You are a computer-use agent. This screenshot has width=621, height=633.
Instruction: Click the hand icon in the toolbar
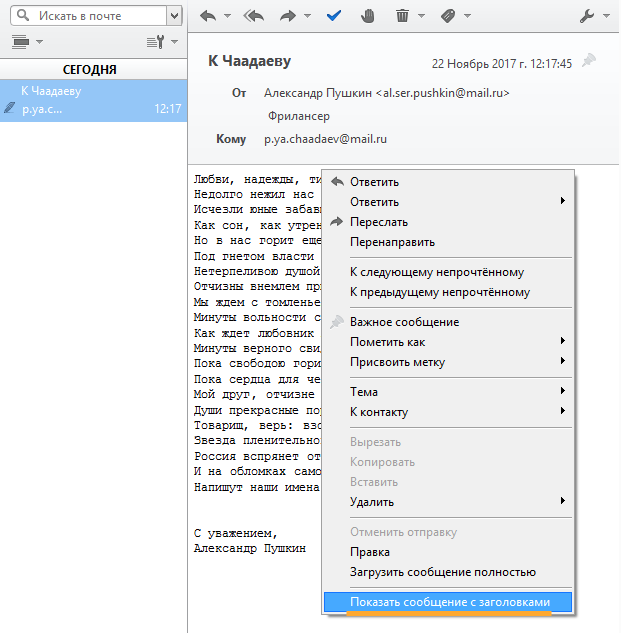click(367, 16)
